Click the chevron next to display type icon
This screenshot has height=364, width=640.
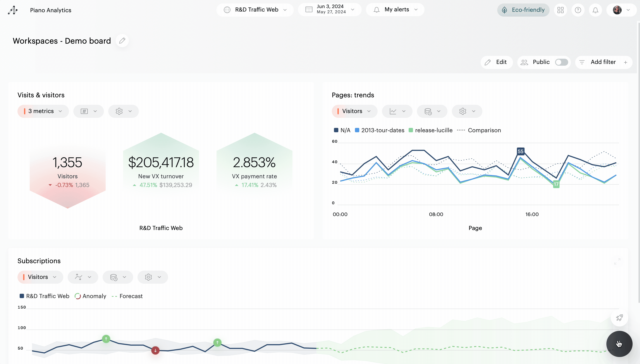[x=95, y=111]
